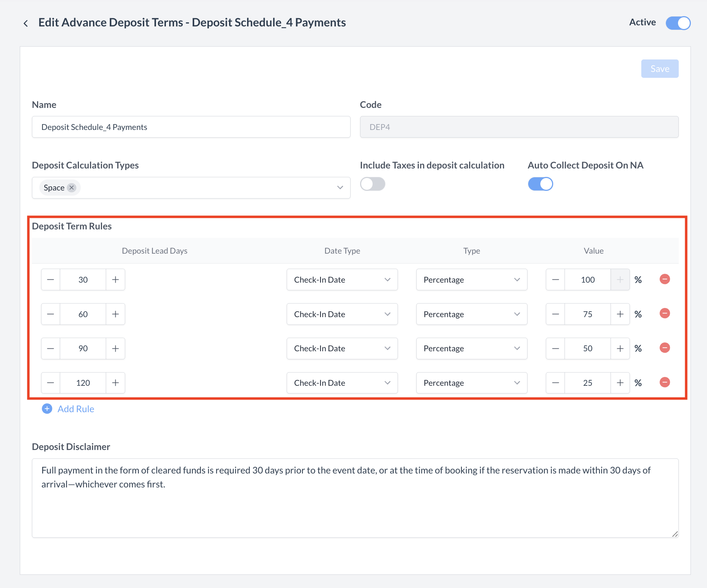Screen dimensions: 707x588
Task: Expand Percentage type dropdown on 90-day row
Action: pyautogui.click(x=471, y=348)
